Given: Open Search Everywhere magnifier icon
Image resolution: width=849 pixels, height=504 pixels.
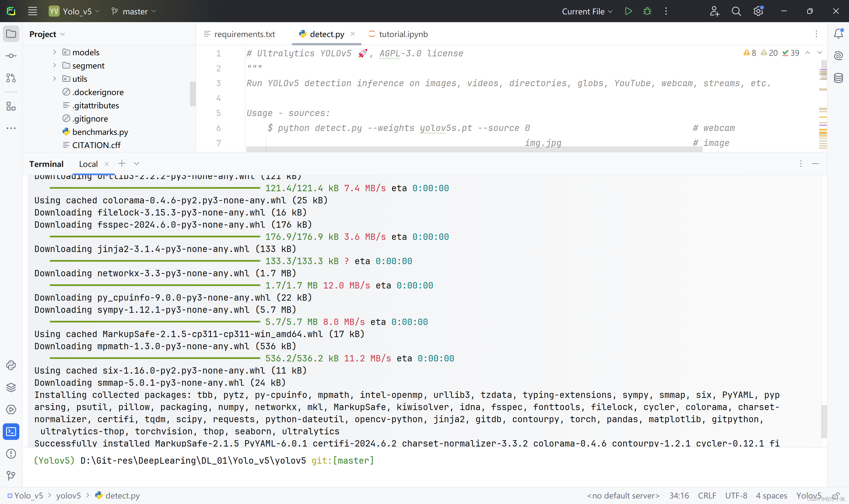Looking at the screenshot, I should point(736,11).
